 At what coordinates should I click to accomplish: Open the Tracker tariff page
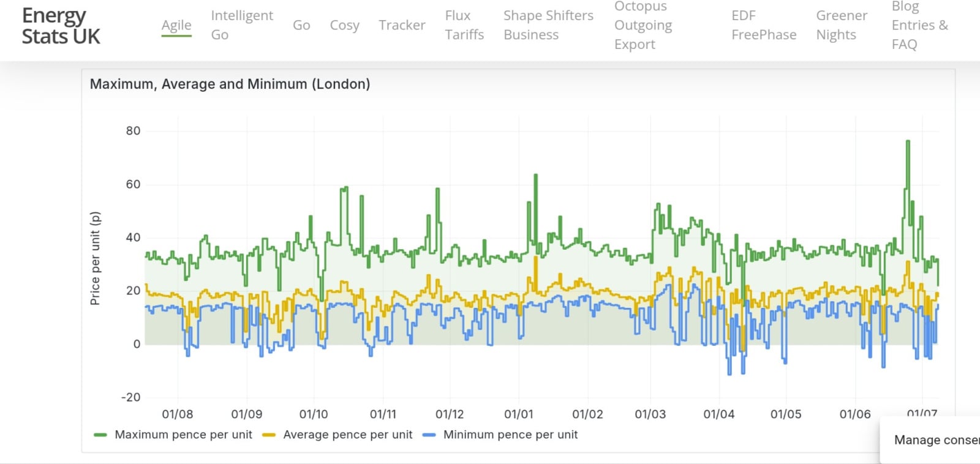pos(402,25)
